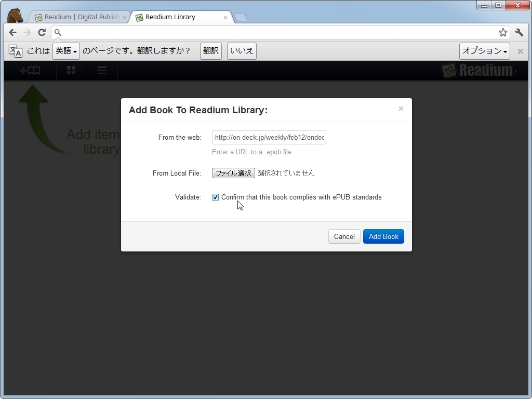Click the Readium logo at top right
This screenshot has height=399, width=532.
point(479,71)
